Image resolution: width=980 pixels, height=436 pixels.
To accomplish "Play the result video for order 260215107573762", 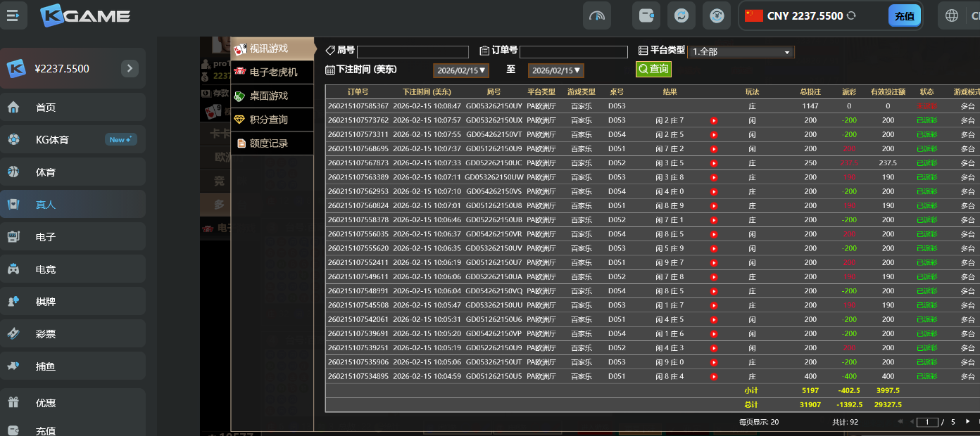I will (714, 120).
